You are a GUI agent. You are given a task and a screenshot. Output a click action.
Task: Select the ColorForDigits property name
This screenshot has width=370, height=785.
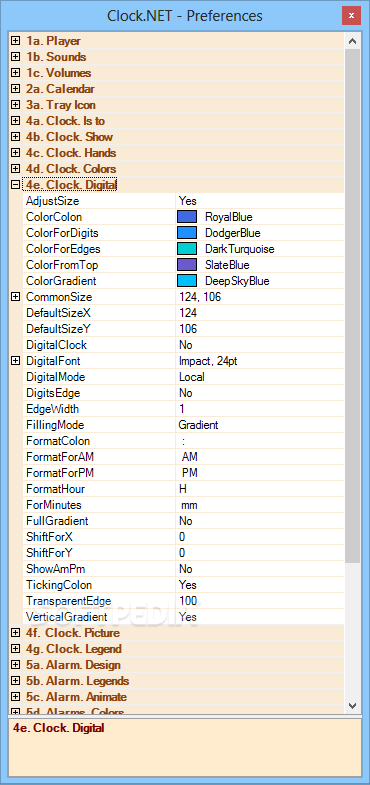62,233
